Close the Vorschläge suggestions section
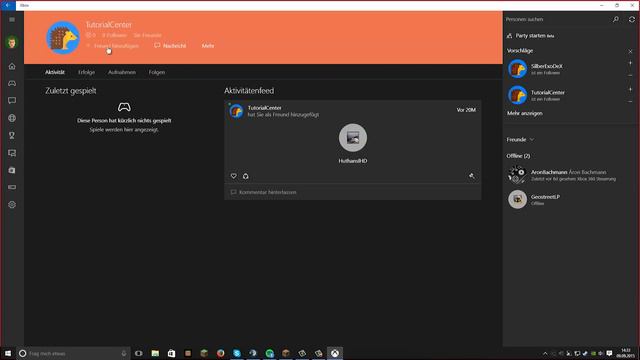This screenshot has height=360, width=640. (x=630, y=51)
